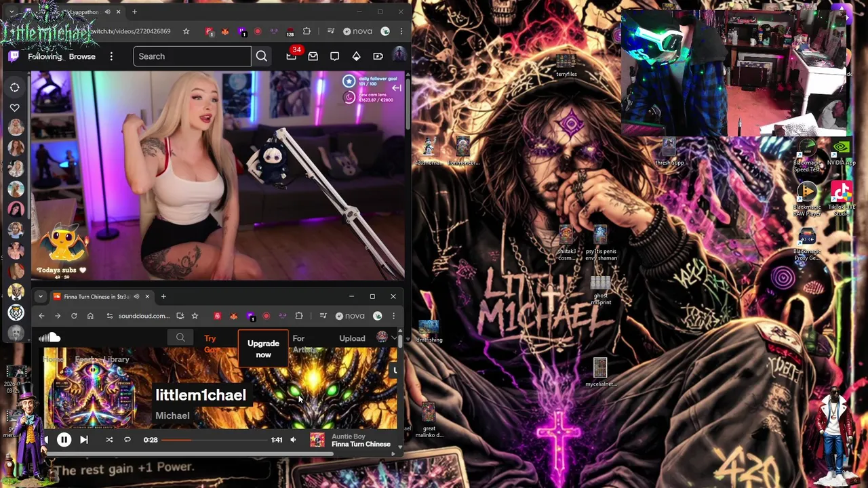Skip to next SoundCloud track
Screen dimensions: 868x488
(84, 440)
